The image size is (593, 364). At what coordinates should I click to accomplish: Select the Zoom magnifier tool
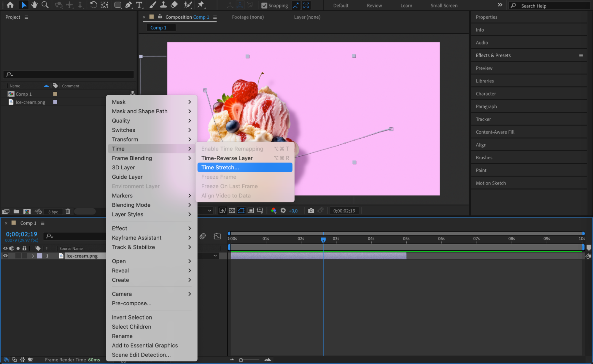45,5
